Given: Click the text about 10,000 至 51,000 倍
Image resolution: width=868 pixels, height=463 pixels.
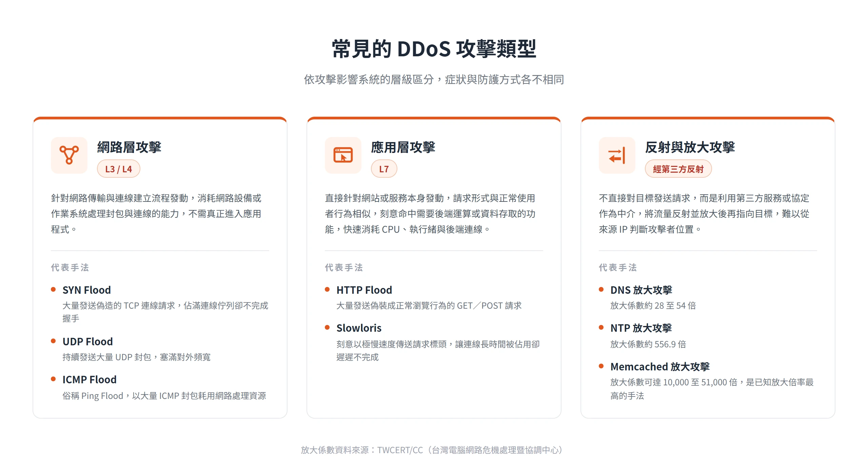Looking at the screenshot, I should pyautogui.click(x=712, y=389).
